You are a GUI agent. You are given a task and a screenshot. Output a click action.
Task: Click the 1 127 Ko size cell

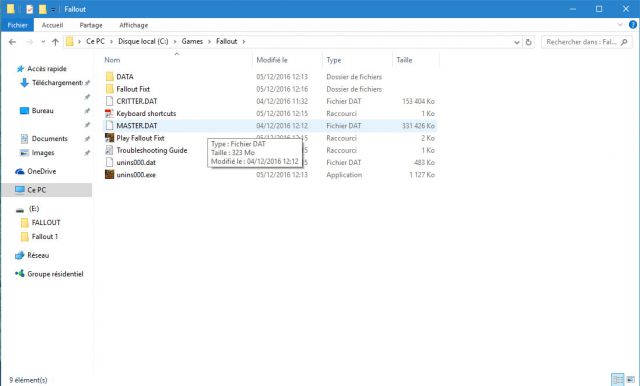pos(422,175)
